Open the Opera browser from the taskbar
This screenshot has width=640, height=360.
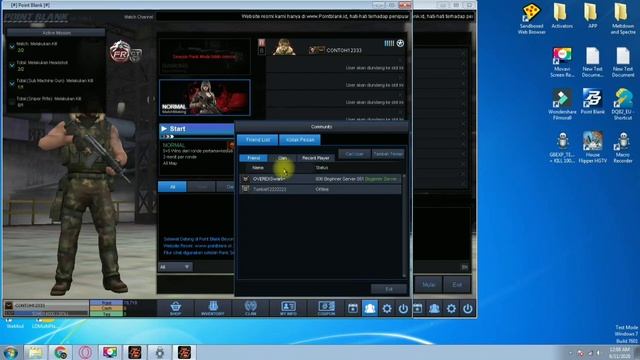pos(85,352)
